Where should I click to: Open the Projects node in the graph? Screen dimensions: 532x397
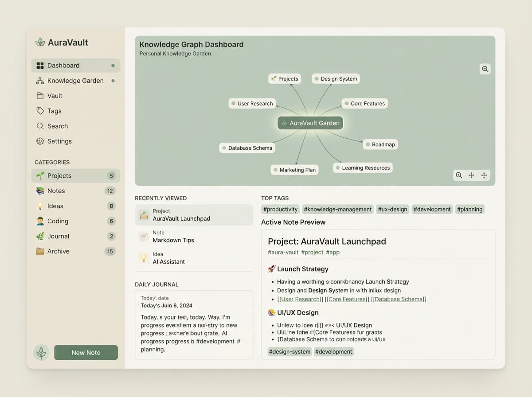tap(285, 79)
